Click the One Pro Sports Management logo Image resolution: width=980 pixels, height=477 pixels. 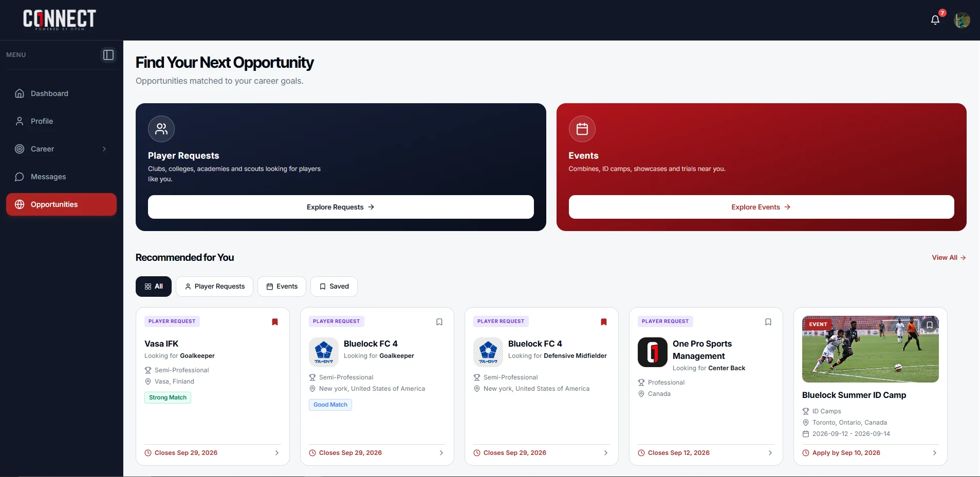click(653, 352)
